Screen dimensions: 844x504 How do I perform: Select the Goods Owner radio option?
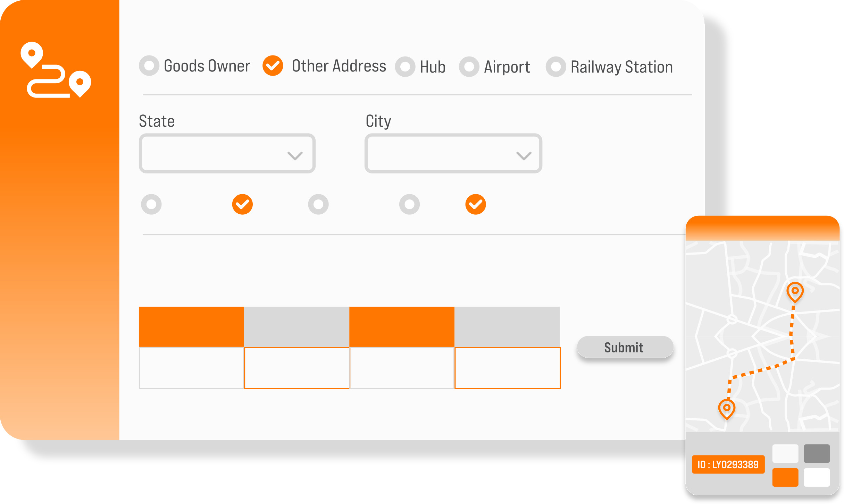coord(149,66)
